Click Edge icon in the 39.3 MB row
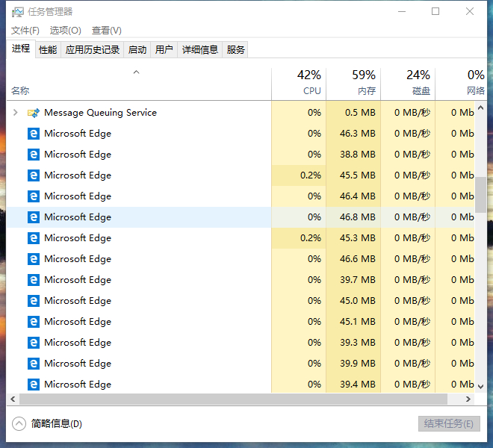This screenshot has height=448, width=493. coord(34,343)
